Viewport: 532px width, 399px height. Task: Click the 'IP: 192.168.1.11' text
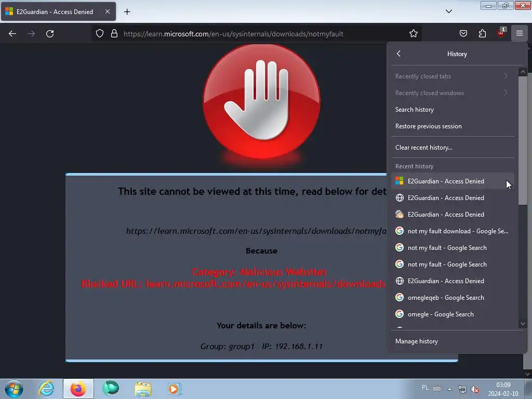[x=292, y=347]
